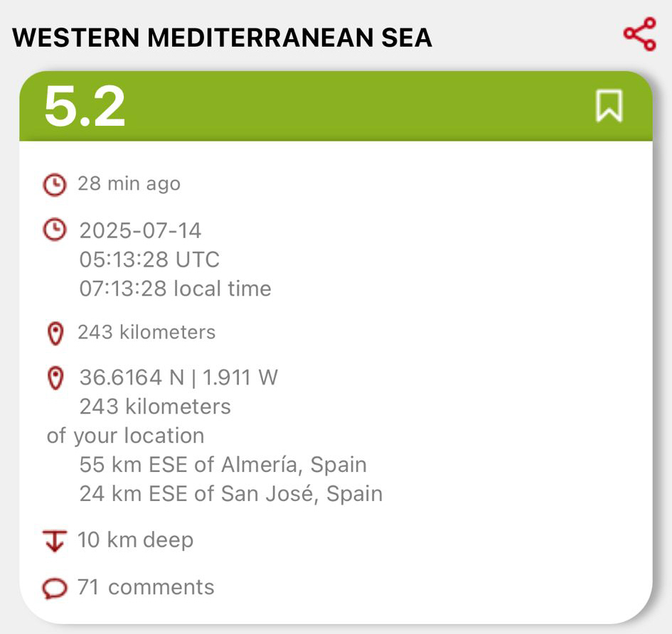Tap the red share icon
This screenshot has width=672, height=634.
click(639, 35)
